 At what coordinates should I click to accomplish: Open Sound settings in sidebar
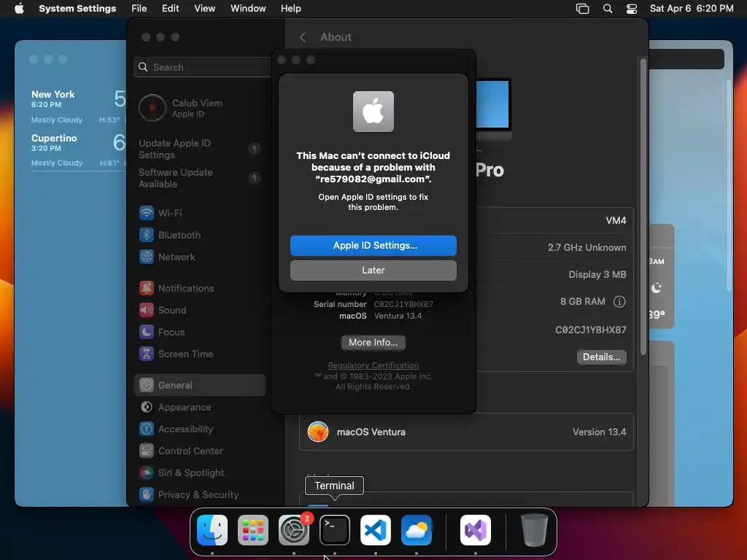click(x=199, y=310)
